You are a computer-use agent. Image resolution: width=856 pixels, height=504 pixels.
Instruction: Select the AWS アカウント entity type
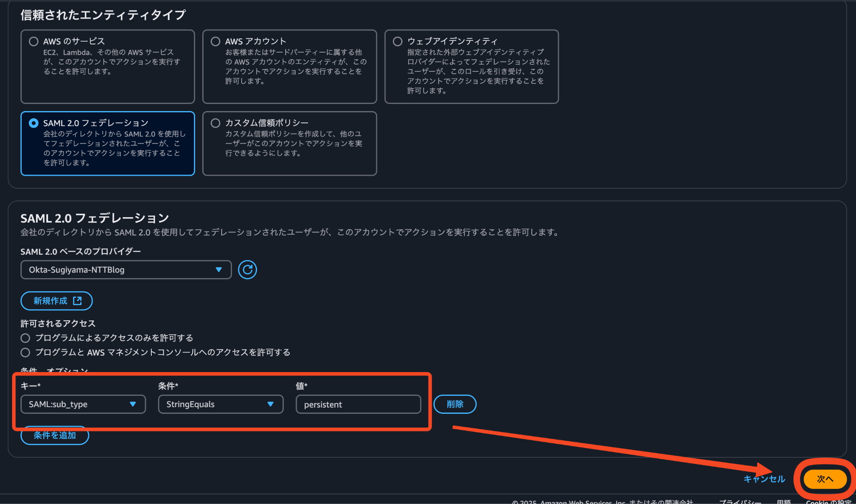[215, 41]
